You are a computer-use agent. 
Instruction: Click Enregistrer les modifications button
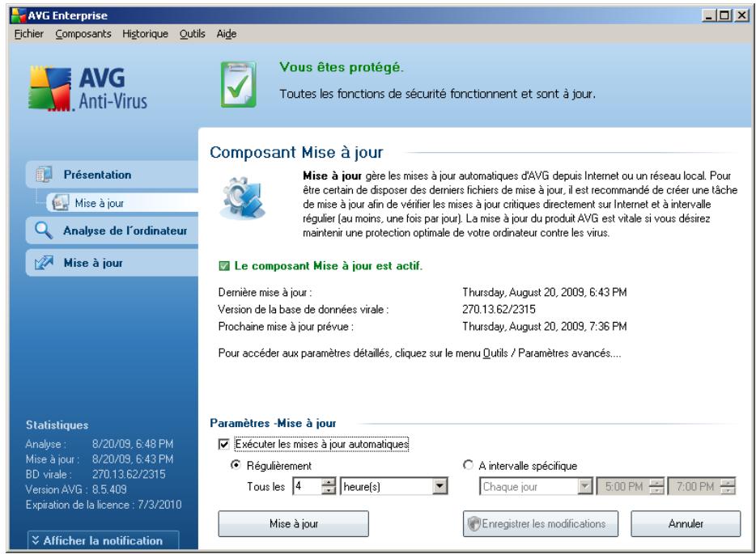[541, 523]
